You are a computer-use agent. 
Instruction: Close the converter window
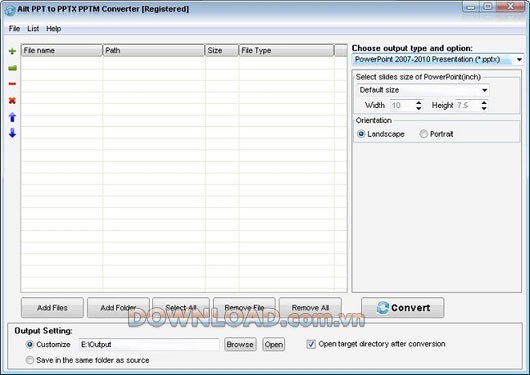(511, 7)
